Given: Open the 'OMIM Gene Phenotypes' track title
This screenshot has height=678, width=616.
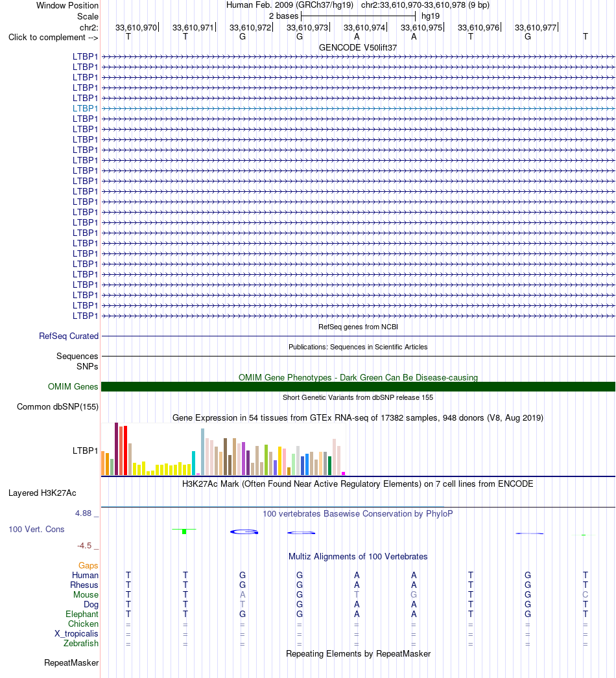Looking at the screenshot, I should (358, 377).
